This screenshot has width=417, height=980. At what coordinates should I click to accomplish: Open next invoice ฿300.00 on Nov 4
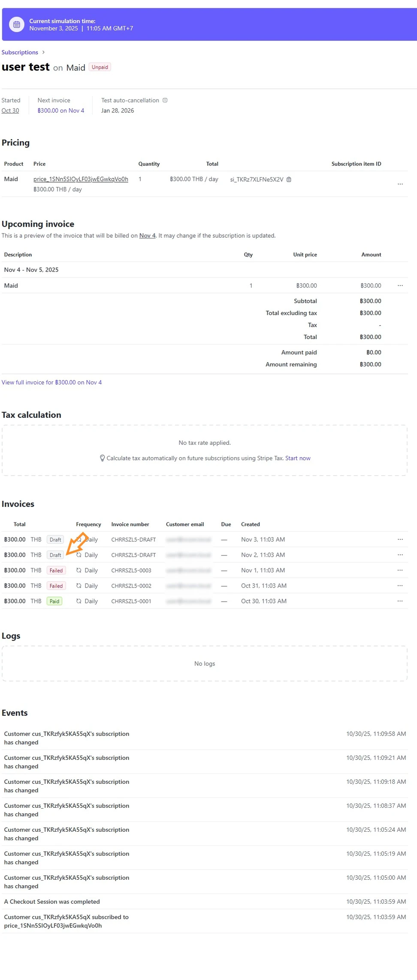(60, 111)
